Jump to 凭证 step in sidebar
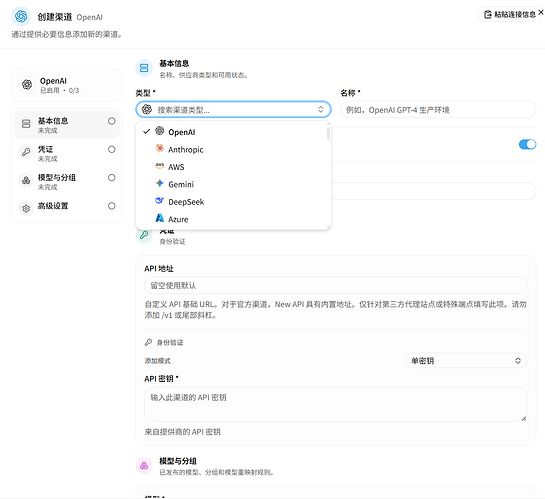The width and height of the screenshot is (545, 499). [67, 153]
